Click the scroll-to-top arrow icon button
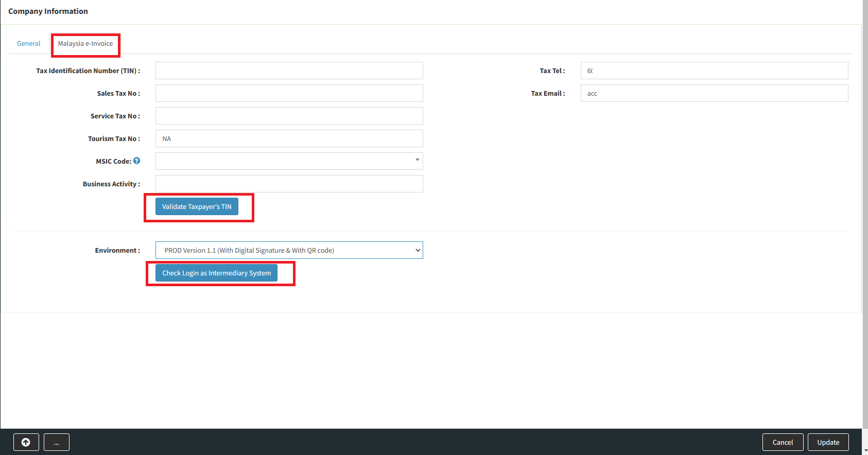The width and height of the screenshot is (868, 455). coord(26,442)
